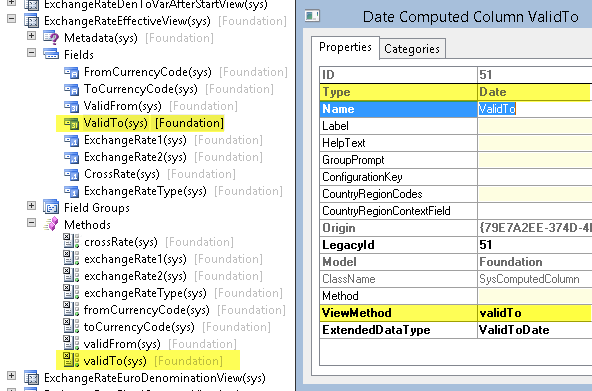Click the Metadata node question-mark icon
Viewport: 592px width, 391px height.
pos(51,38)
